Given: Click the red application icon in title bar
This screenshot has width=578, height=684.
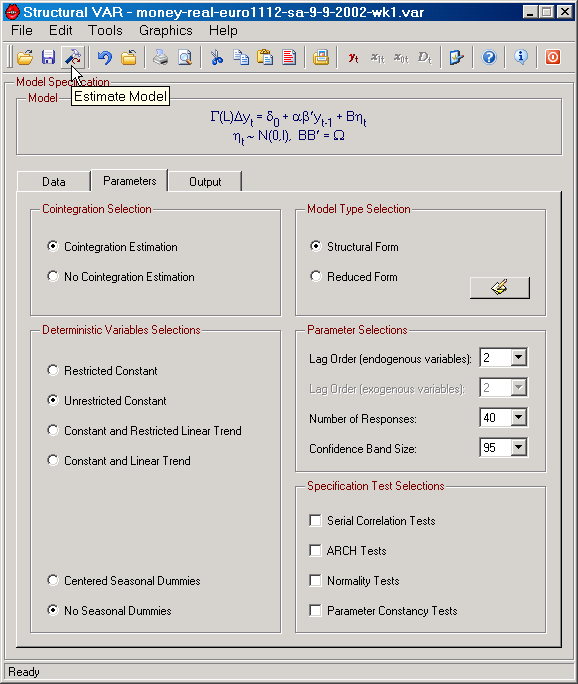Looking at the screenshot, I should (x=12, y=12).
